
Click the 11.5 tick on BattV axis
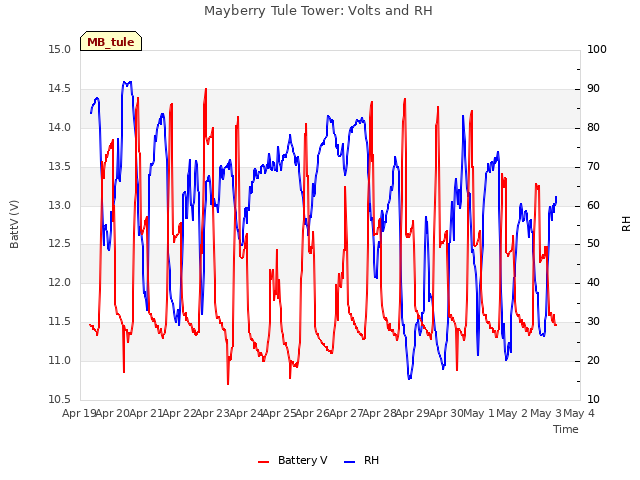(x=59, y=322)
